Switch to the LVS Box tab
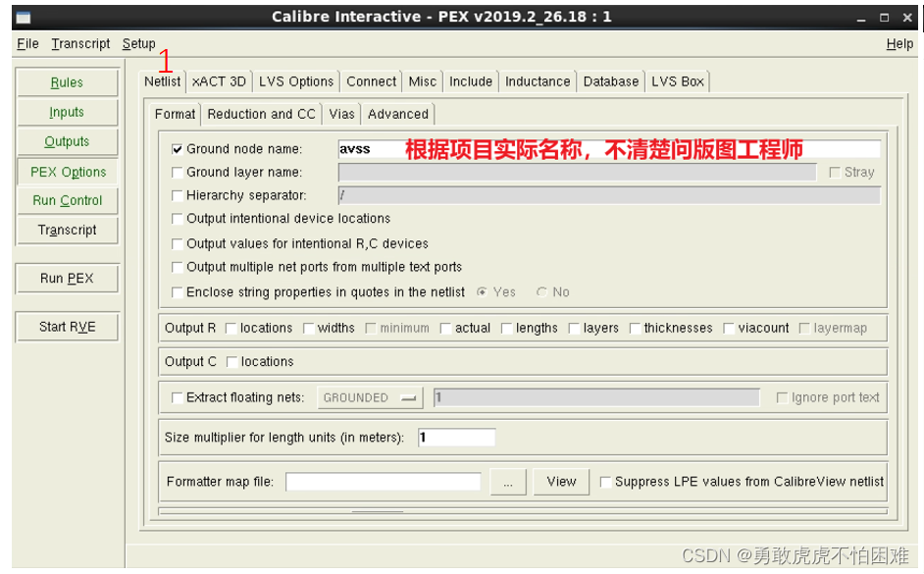This screenshot has width=924, height=574. click(678, 81)
